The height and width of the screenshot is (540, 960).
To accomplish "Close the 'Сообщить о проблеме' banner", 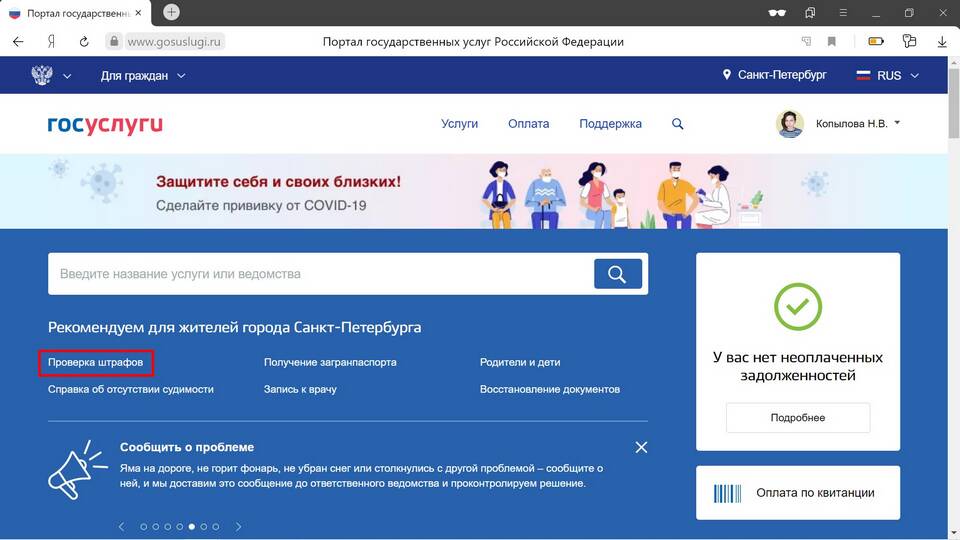I will click(x=641, y=448).
